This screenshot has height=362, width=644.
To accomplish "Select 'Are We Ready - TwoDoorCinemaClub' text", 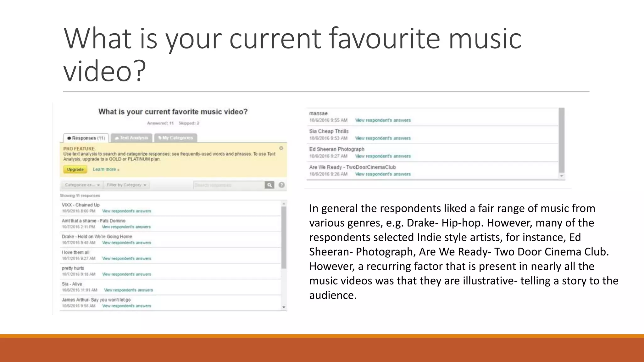I will 353,167.
